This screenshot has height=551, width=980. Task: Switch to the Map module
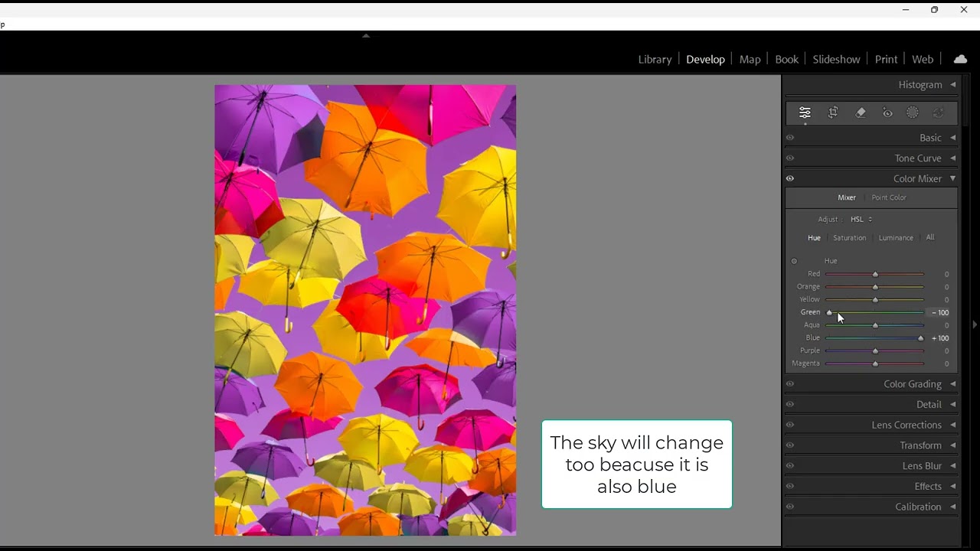(750, 59)
